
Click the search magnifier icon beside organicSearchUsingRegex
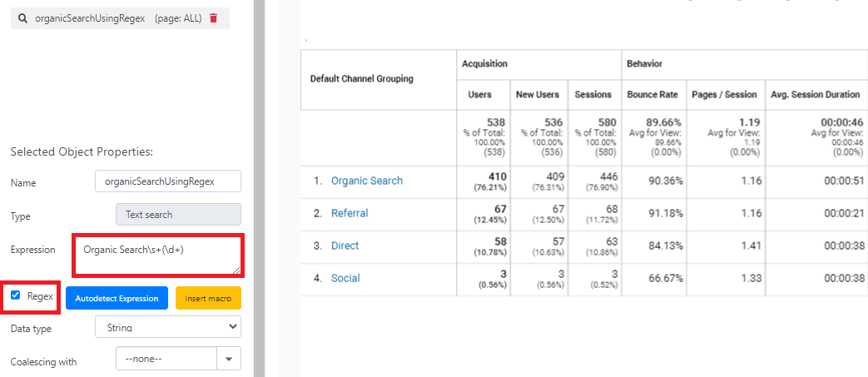pyautogui.click(x=23, y=17)
